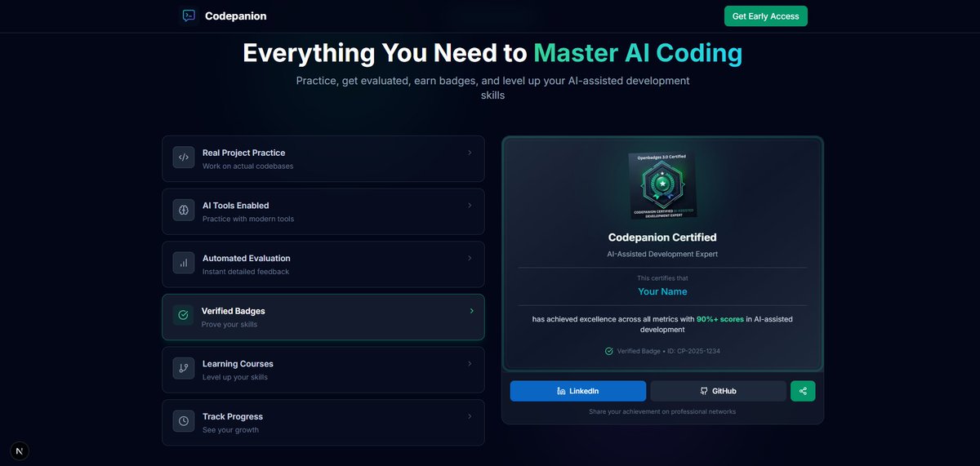Screen dimensions: 980x466
Task: Select the Track Progress feature
Action: 323,422
